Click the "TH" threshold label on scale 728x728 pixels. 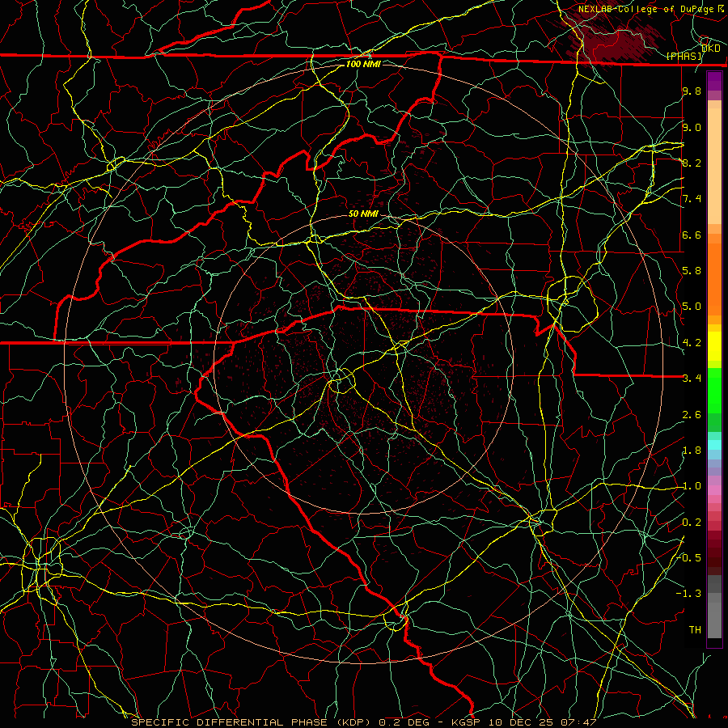point(695,630)
